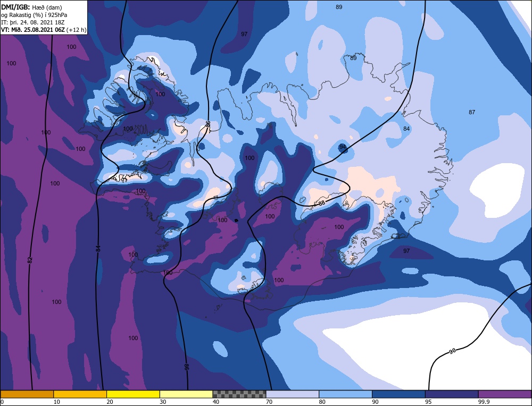This screenshot has height=406, width=532.
Task: Click the "DMI/IGB: Hæð (dam)" title line
Action: click(x=32, y=7)
